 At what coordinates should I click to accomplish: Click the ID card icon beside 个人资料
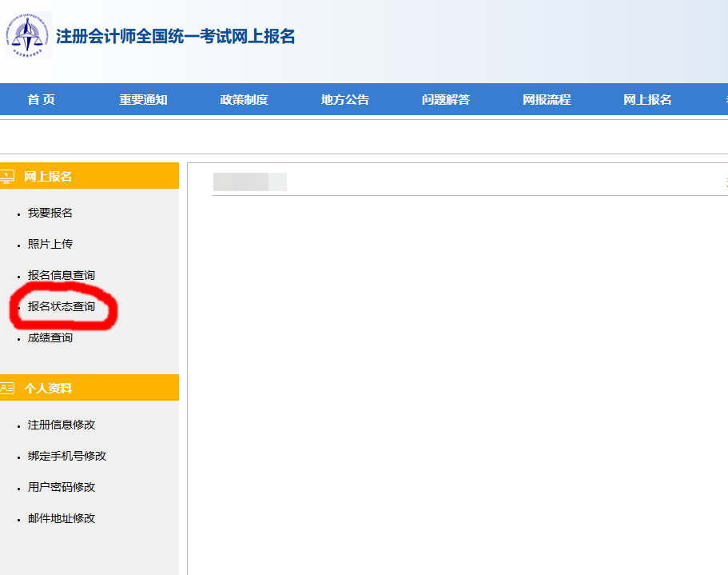click(x=7, y=388)
